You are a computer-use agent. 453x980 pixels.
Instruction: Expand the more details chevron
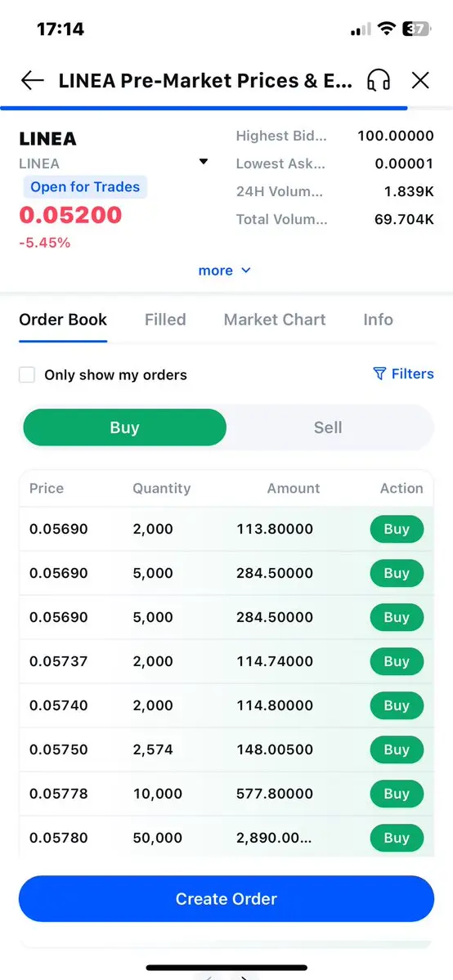(245, 270)
